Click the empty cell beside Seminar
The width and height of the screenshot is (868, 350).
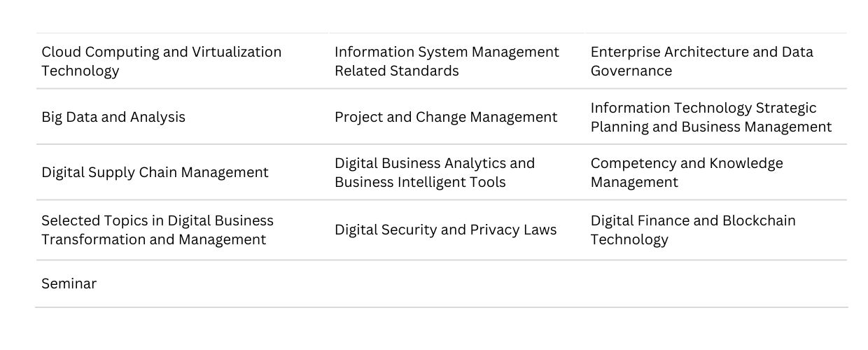click(x=456, y=283)
